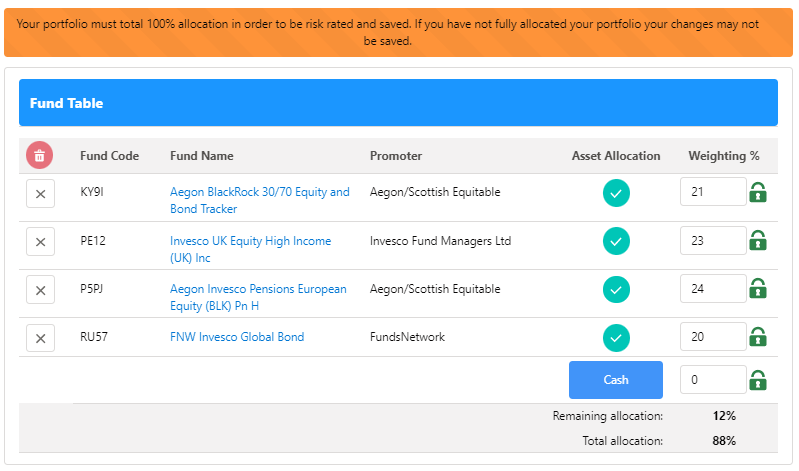View asset allocation for fund KY9I
Image resolution: width=799 pixels, height=471 pixels.
pos(616,193)
